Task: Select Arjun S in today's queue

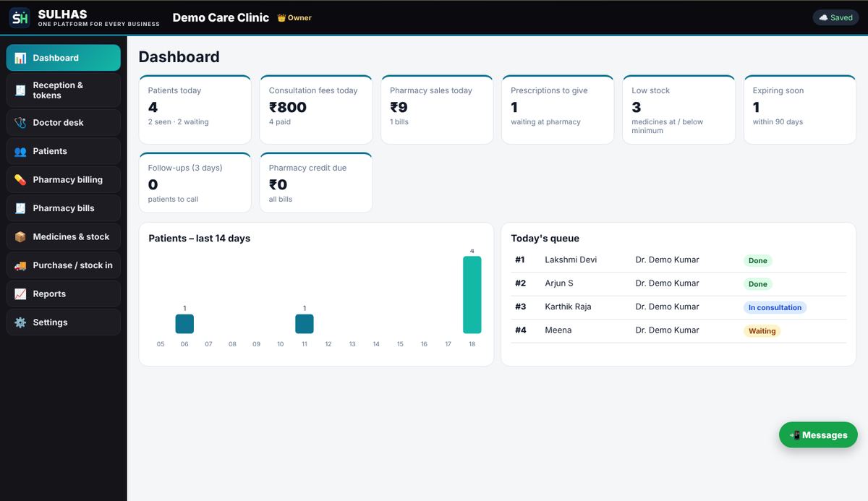Action: (x=559, y=283)
